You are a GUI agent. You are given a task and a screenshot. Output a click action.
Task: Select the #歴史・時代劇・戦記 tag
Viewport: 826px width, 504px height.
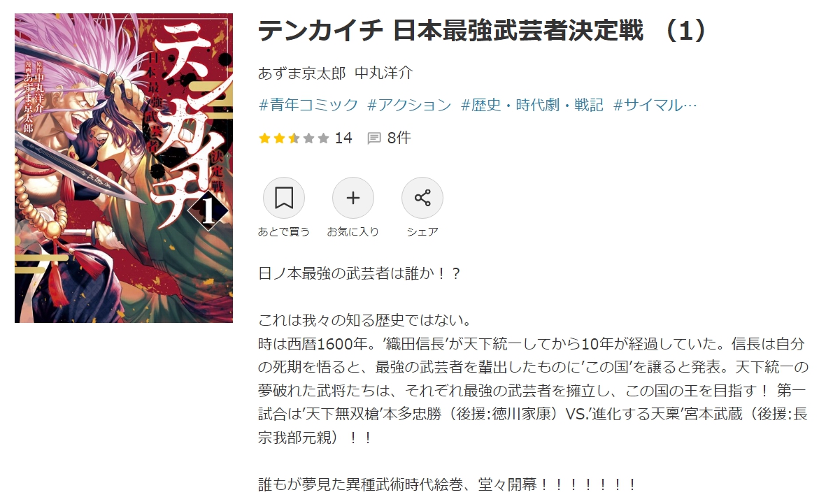pos(532,106)
